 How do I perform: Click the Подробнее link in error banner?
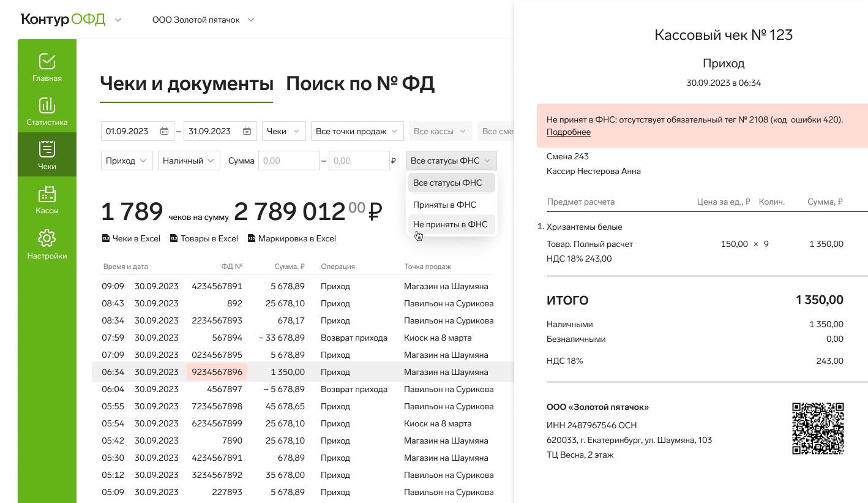point(568,132)
